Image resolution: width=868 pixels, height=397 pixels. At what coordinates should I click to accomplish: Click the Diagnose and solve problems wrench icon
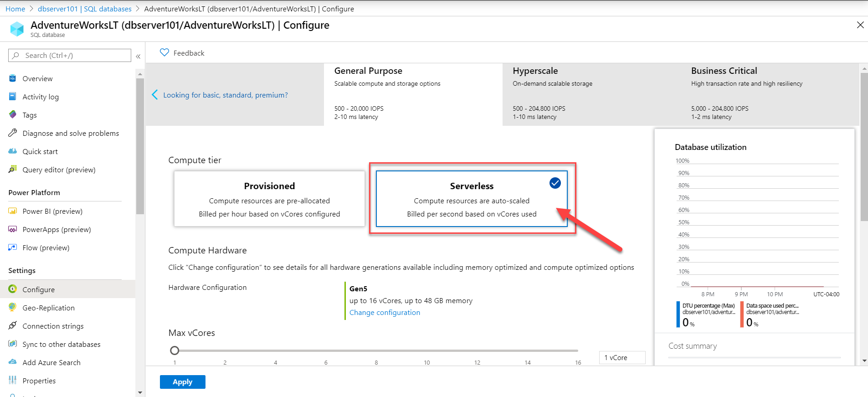pos(13,133)
